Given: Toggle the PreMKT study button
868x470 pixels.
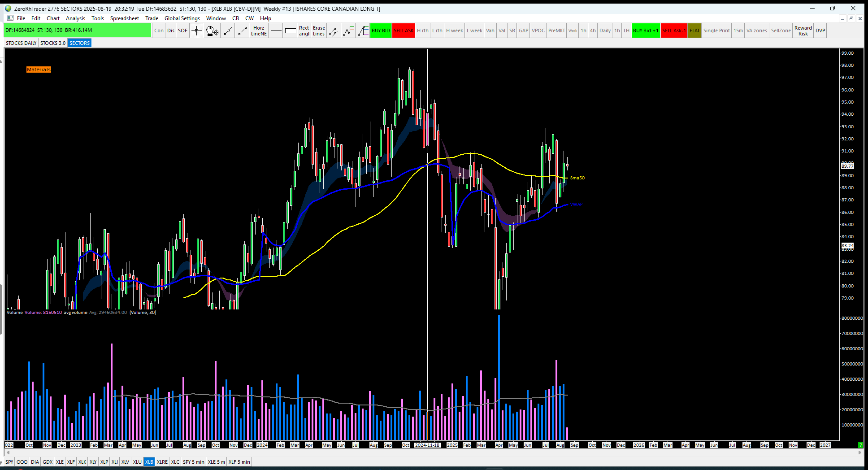Looking at the screenshot, I should pos(556,30).
